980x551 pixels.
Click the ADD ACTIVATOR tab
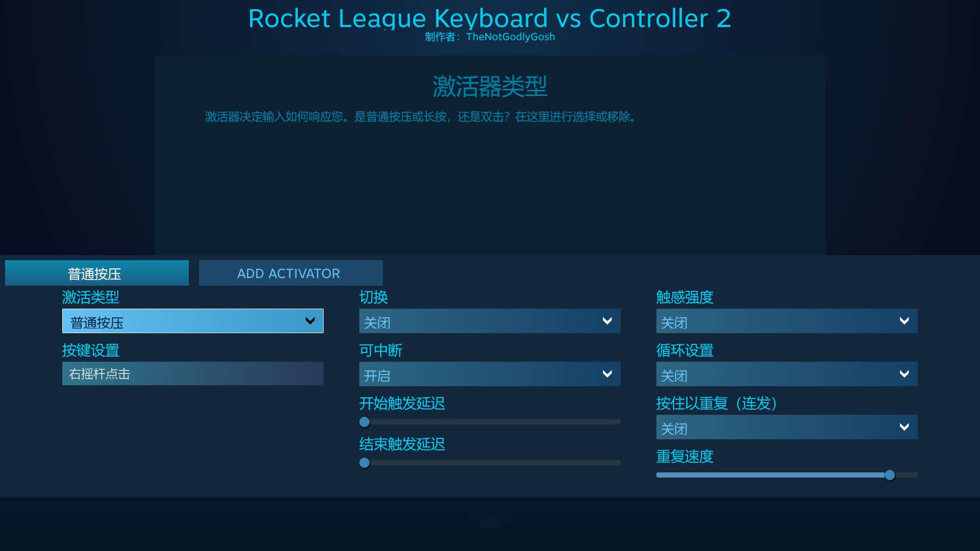290,273
